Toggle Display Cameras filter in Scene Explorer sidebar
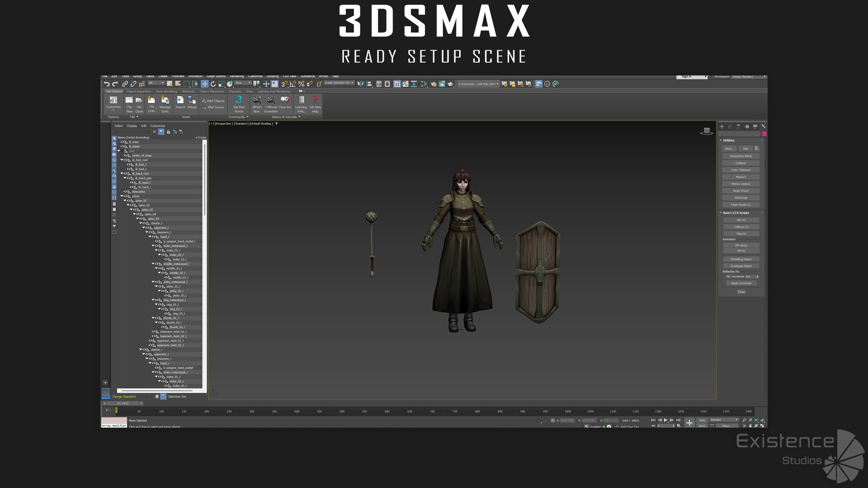 click(114, 155)
